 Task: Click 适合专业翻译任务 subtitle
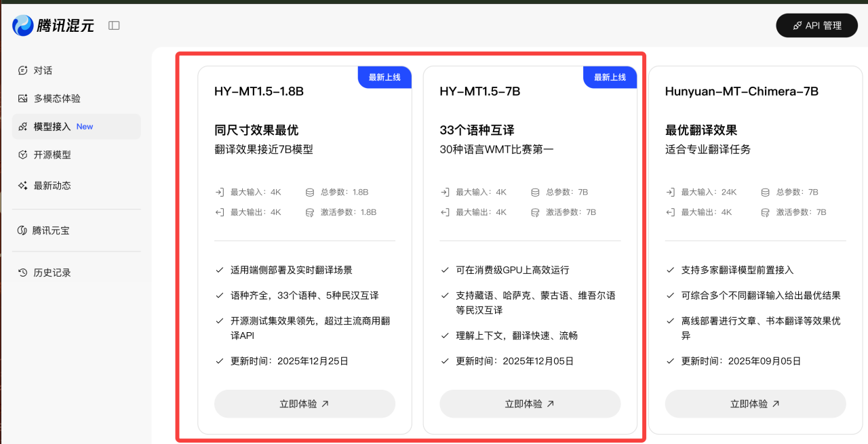pos(708,150)
